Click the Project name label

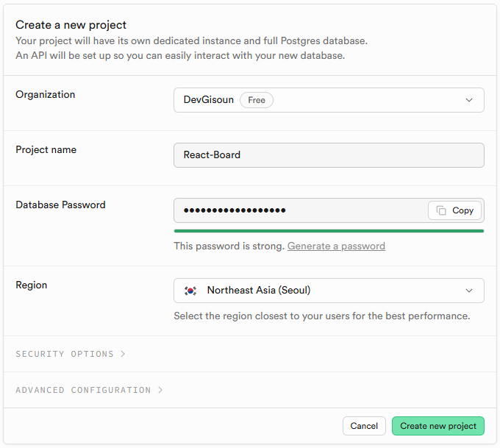point(46,149)
